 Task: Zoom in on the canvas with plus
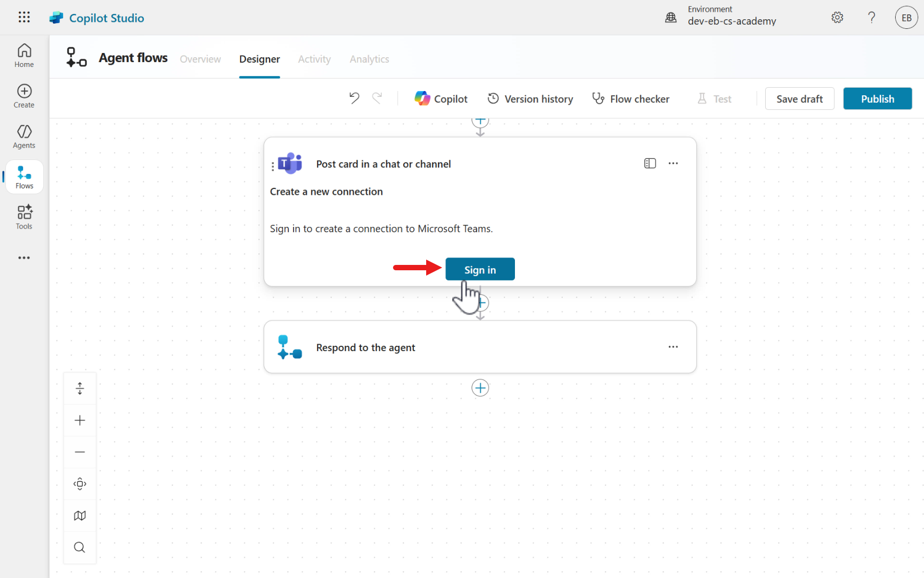pos(80,420)
